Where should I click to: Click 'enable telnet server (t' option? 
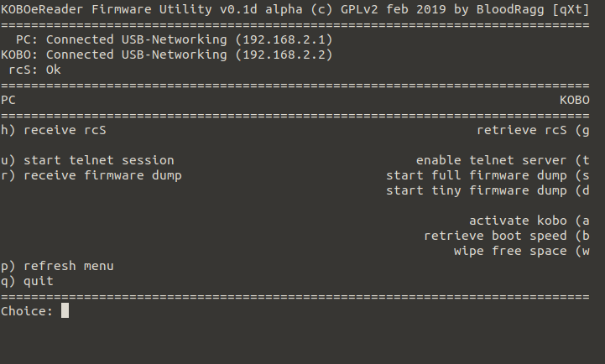503,160
